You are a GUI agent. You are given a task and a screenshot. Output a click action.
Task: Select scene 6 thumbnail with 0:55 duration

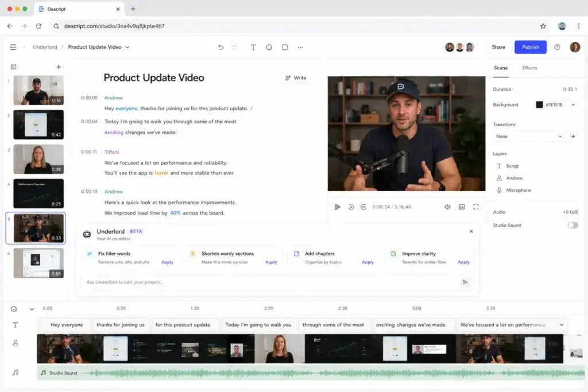(38, 263)
